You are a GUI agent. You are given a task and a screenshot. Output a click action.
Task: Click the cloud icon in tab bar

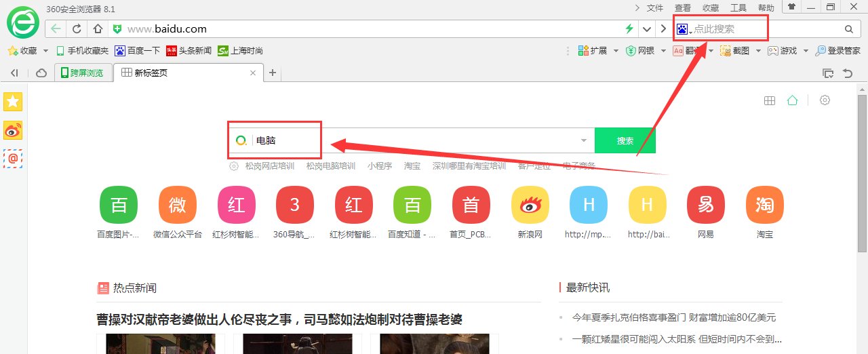point(41,73)
